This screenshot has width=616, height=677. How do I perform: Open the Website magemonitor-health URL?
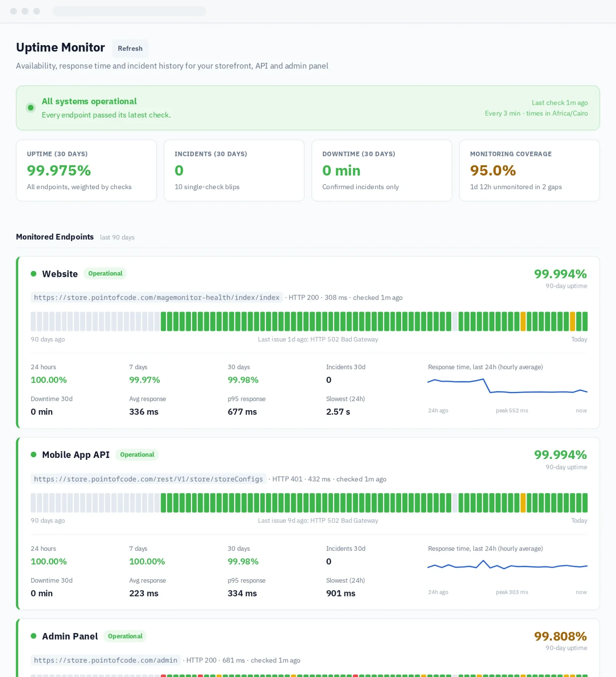157,298
